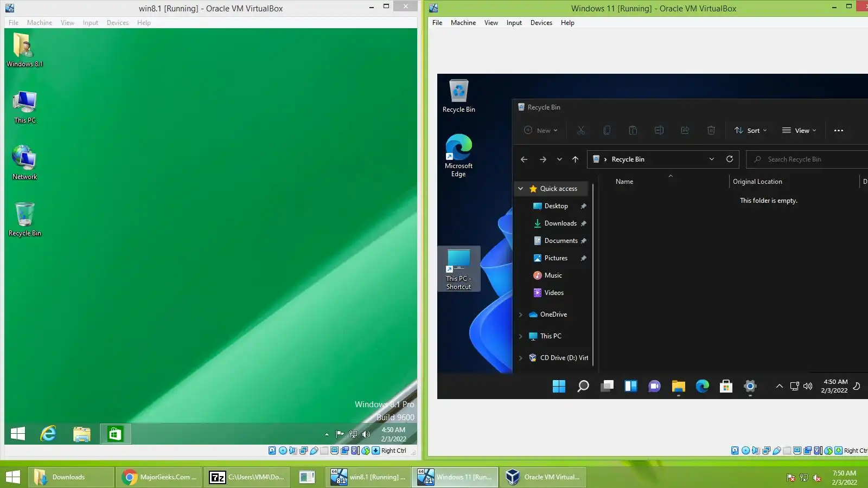
Task: Refresh the Recycle Bin folder view
Action: (x=730, y=159)
